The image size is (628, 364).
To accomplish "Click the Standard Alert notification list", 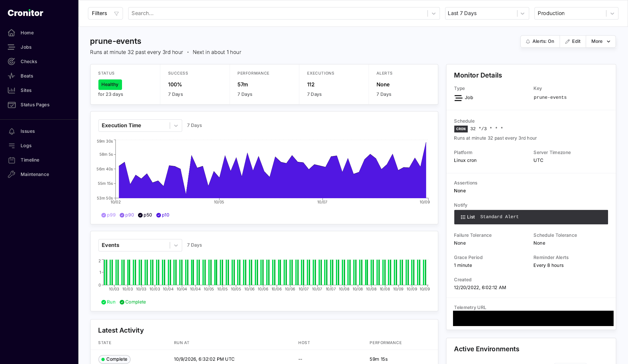I will coord(531,217).
